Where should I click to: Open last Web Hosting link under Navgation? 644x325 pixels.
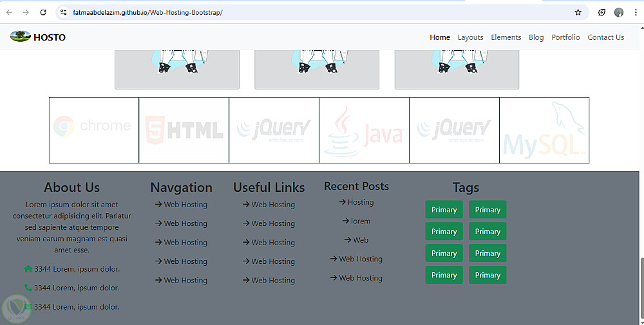(x=181, y=280)
